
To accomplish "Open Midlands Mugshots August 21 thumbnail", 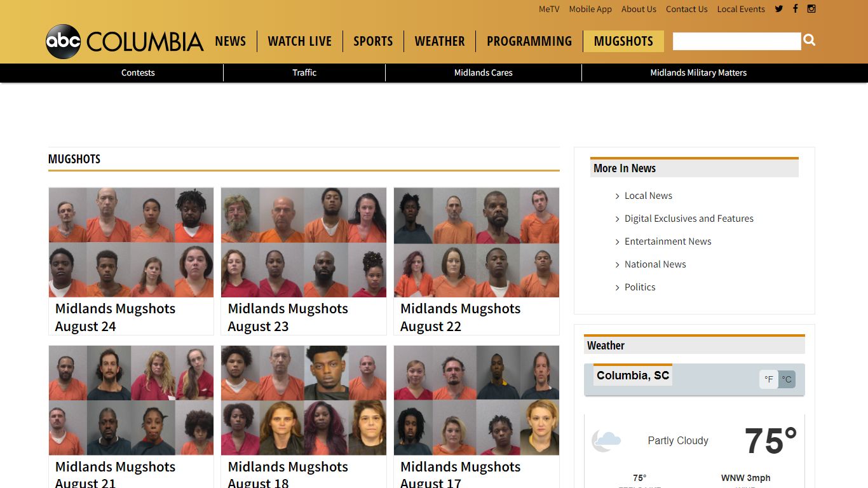I will click(131, 400).
